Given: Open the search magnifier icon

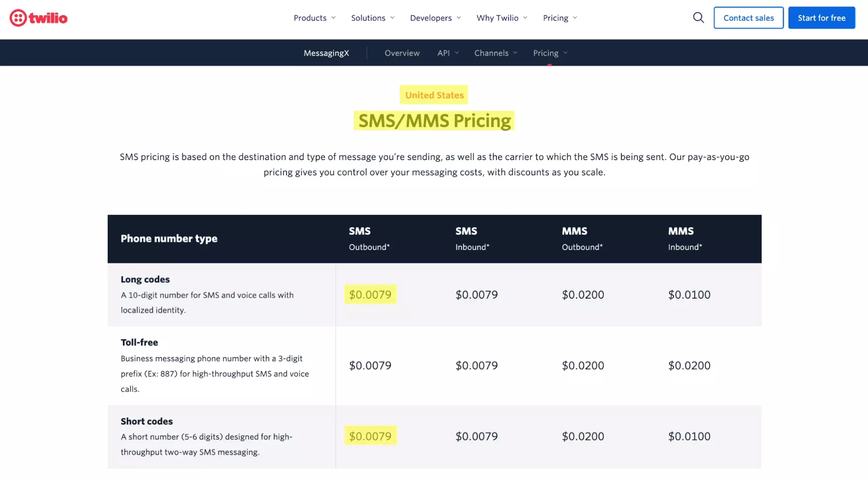Looking at the screenshot, I should coord(698,18).
